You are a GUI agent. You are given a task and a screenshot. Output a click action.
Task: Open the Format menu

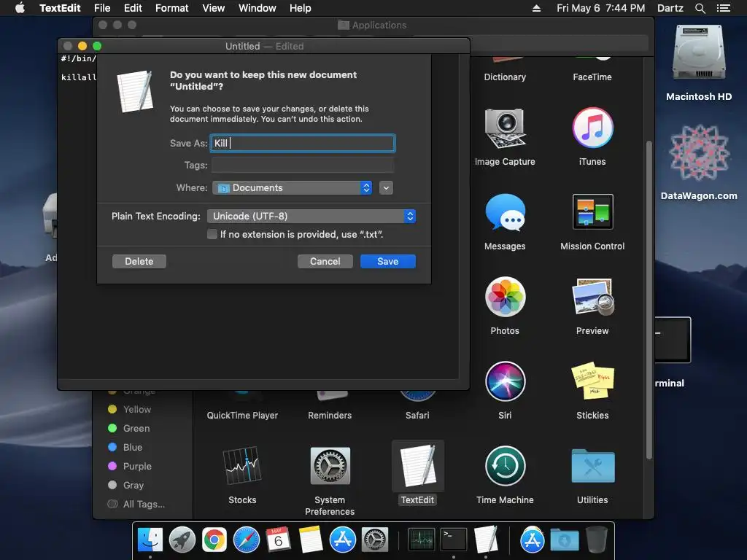pos(172,8)
